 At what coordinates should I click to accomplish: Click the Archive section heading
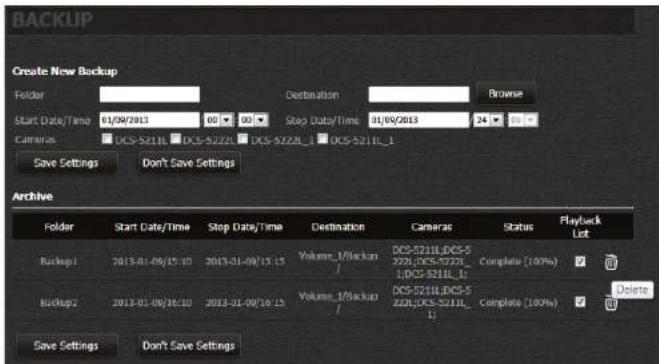coord(32,196)
